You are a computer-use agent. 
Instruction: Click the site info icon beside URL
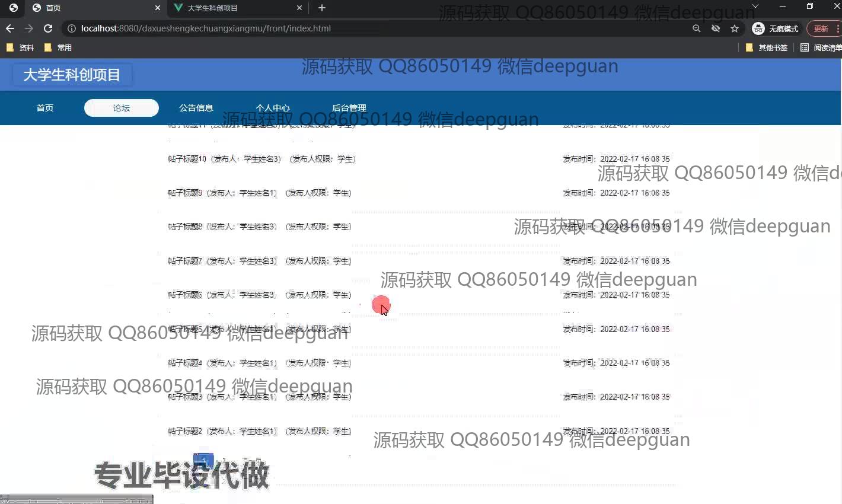[71, 28]
